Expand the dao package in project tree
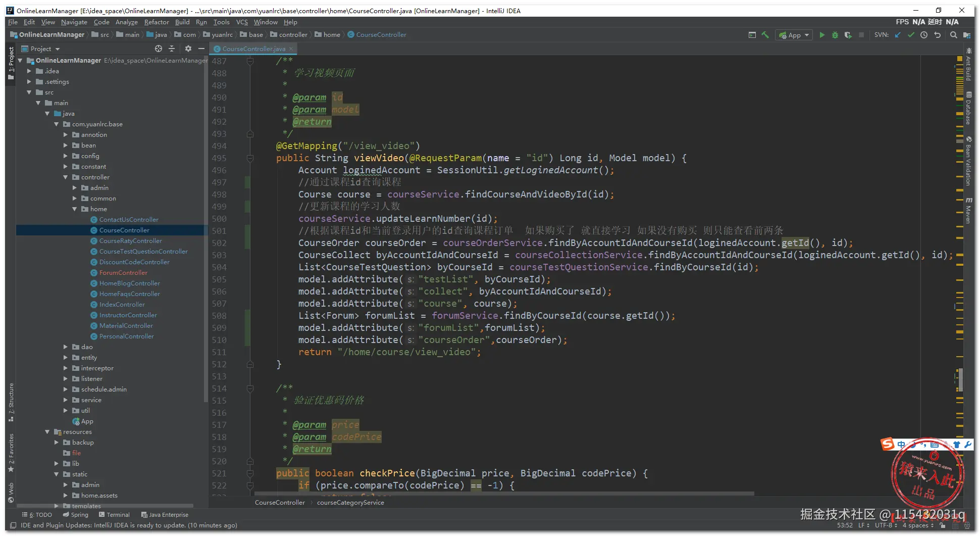This screenshot has height=536, width=980. (66, 347)
